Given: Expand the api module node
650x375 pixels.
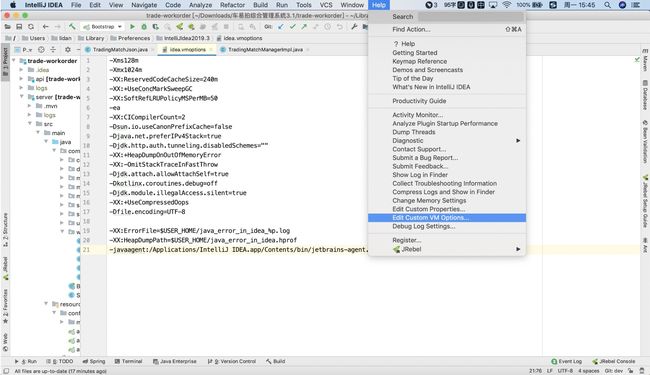Looking at the screenshot, I should click(22, 79).
